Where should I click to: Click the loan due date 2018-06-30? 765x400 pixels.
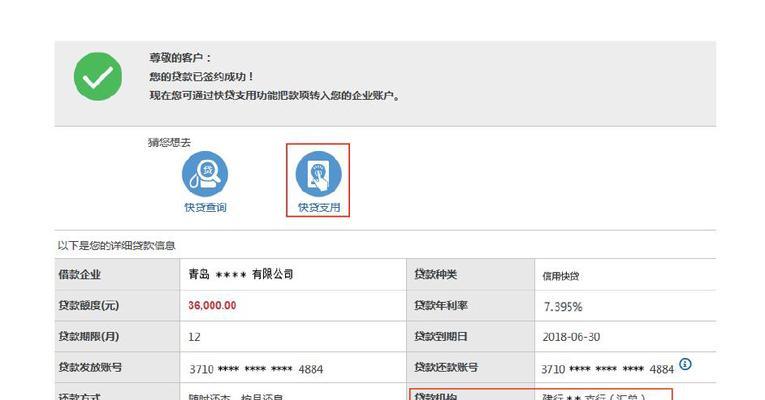(x=571, y=337)
